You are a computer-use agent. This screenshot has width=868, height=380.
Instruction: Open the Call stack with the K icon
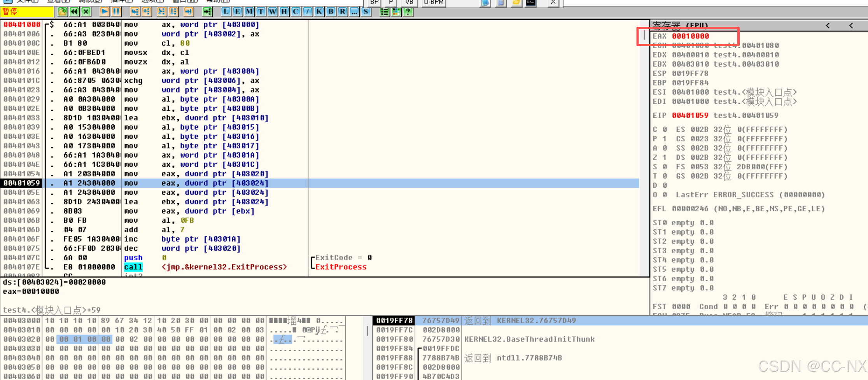319,12
